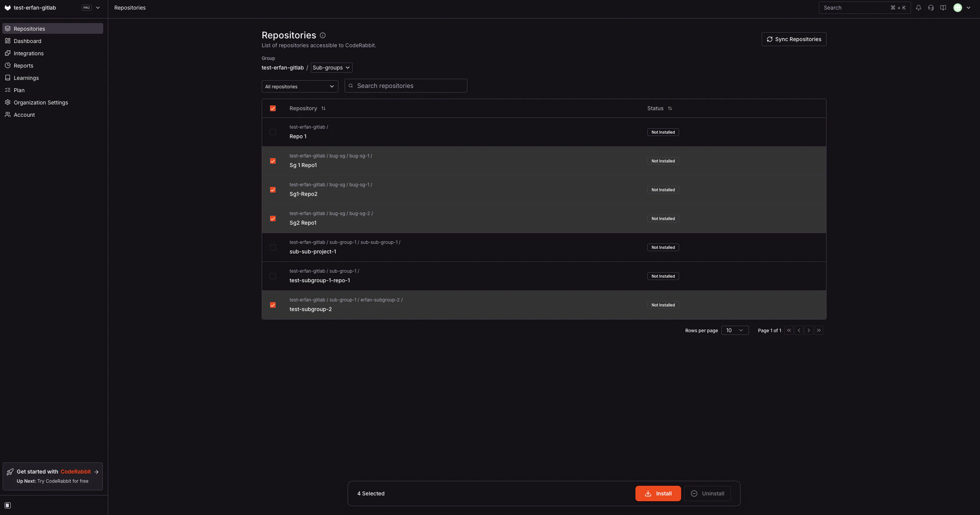980x515 pixels.
Task: Open the Rows per page dropdown
Action: pos(735,330)
